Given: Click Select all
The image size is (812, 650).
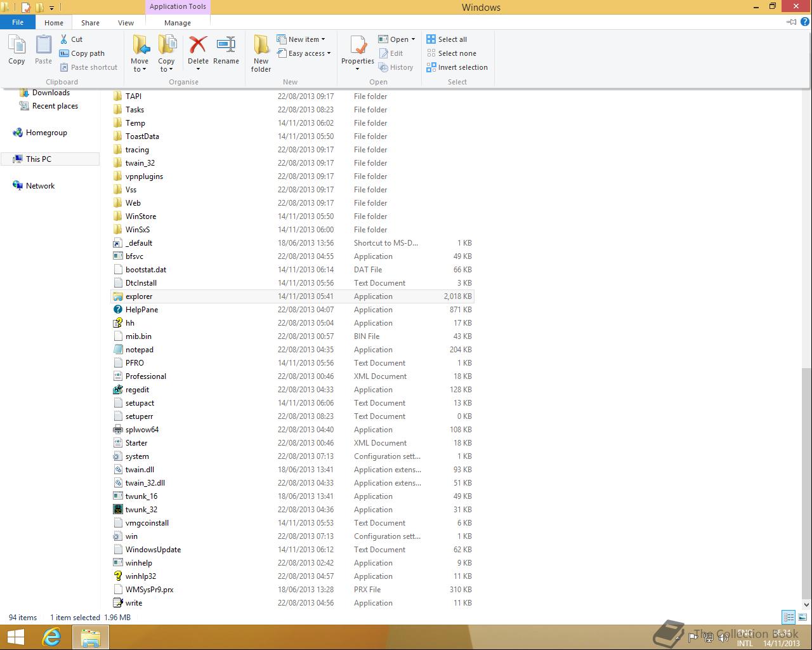Looking at the screenshot, I should coord(447,39).
